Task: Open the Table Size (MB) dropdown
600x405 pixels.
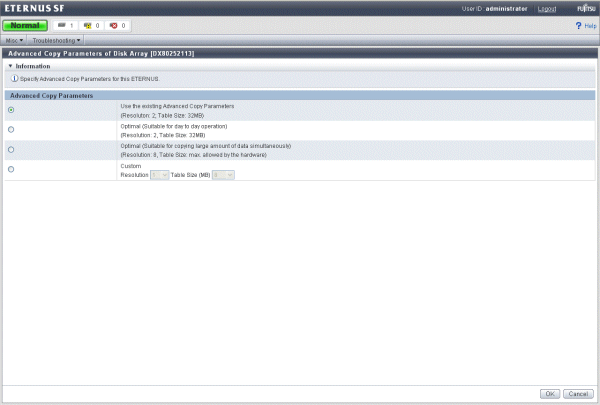Action: 223,175
